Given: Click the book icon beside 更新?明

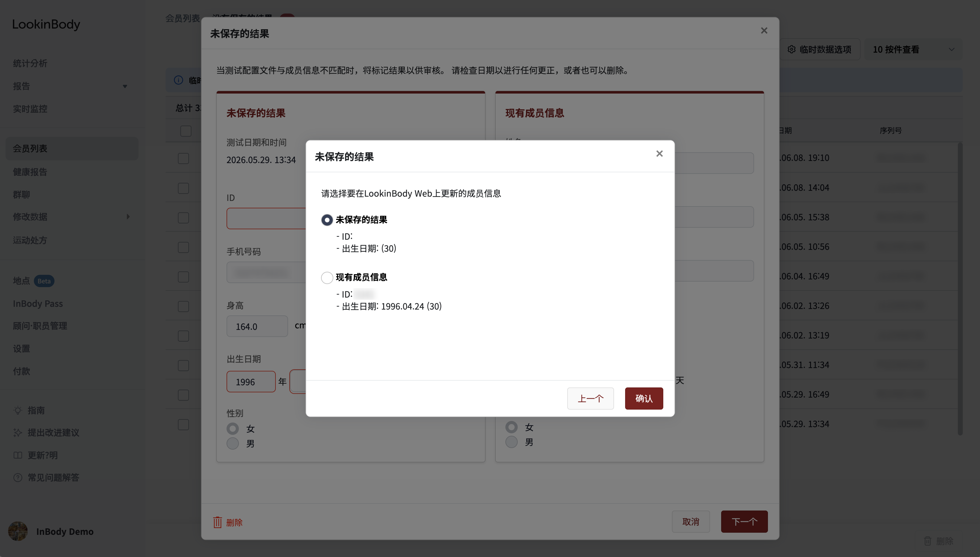Looking at the screenshot, I should pos(18,455).
